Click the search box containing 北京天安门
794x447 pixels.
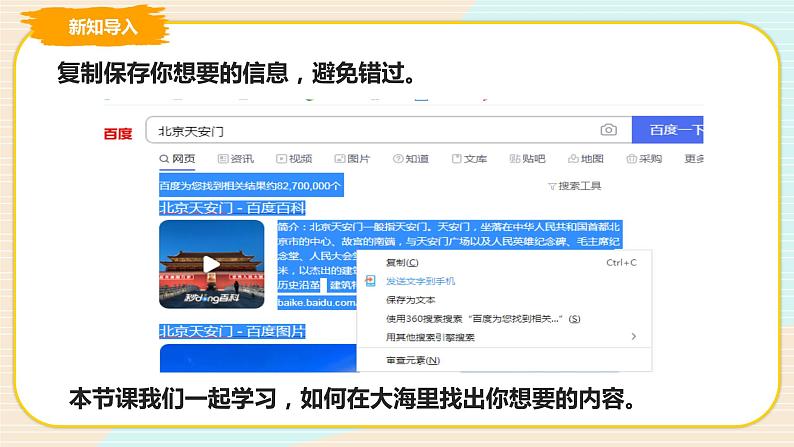[370, 131]
